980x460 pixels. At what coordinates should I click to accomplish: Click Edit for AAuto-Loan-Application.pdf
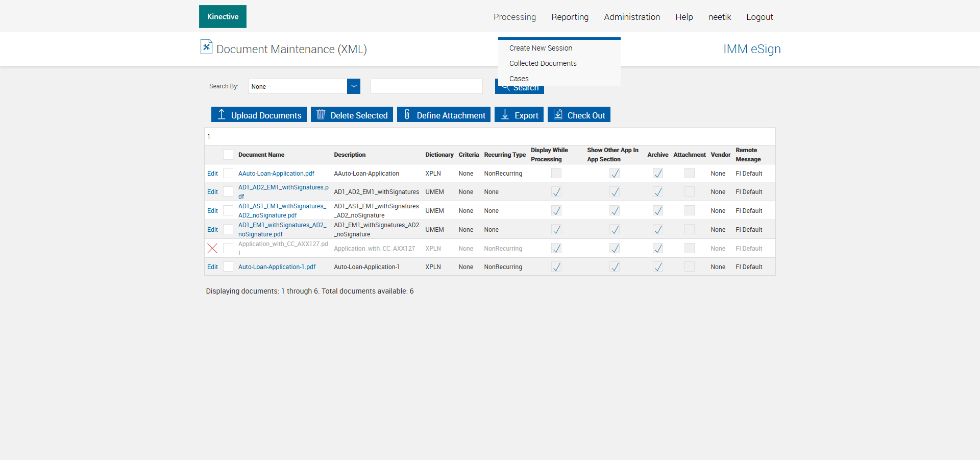212,174
